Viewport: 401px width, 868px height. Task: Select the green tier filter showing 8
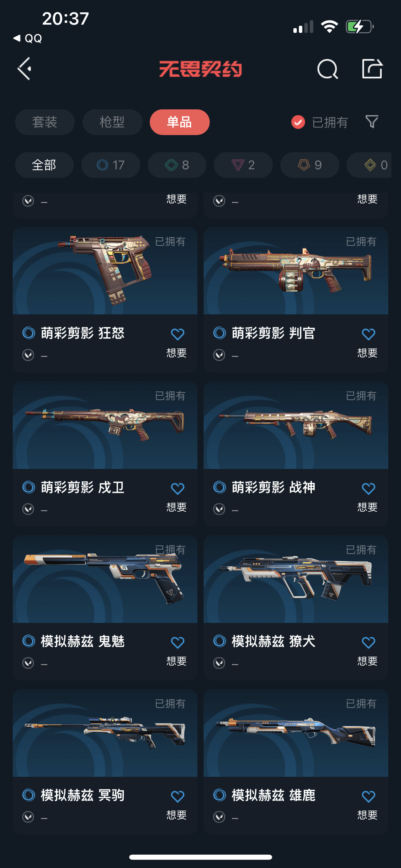coord(177,165)
